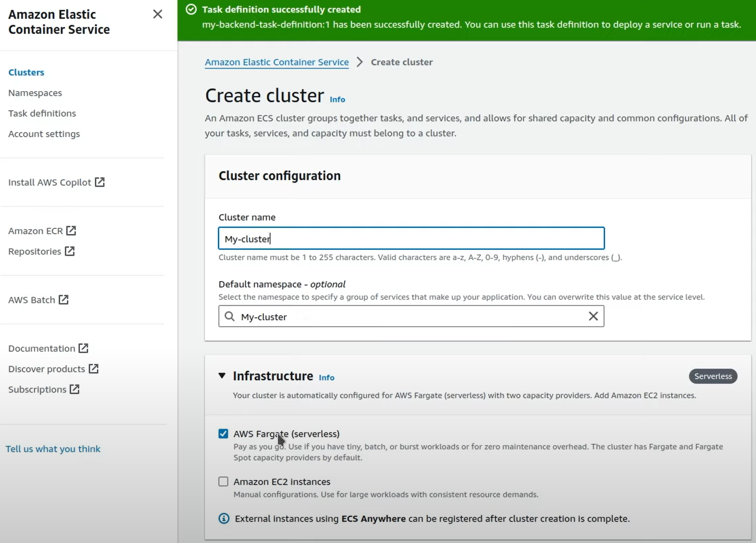Open Task definitions in sidebar
This screenshot has width=756, height=543.
pyautogui.click(x=42, y=113)
